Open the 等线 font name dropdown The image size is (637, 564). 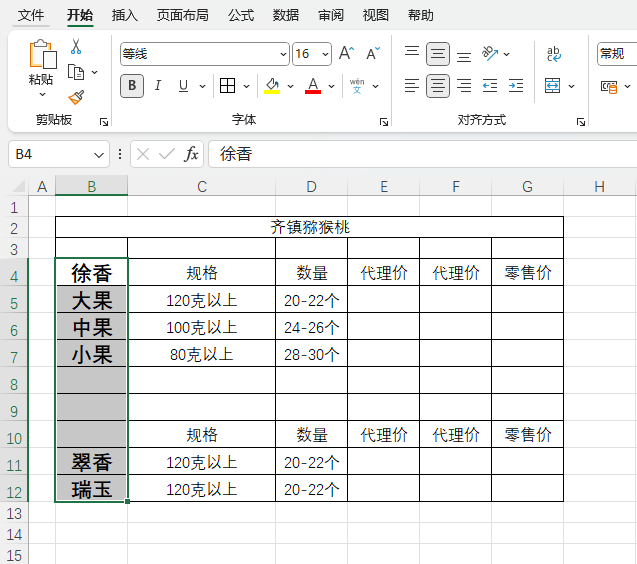point(283,54)
